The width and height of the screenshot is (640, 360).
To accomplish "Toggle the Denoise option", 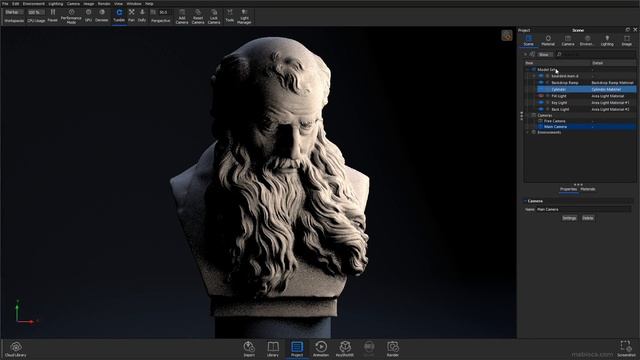I will 102,15.
